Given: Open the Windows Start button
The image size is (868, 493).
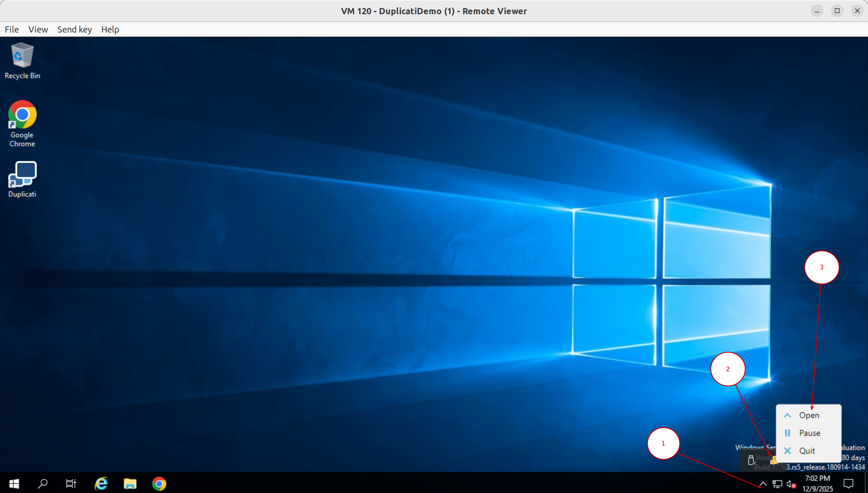Looking at the screenshot, I should tap(14, 484).
